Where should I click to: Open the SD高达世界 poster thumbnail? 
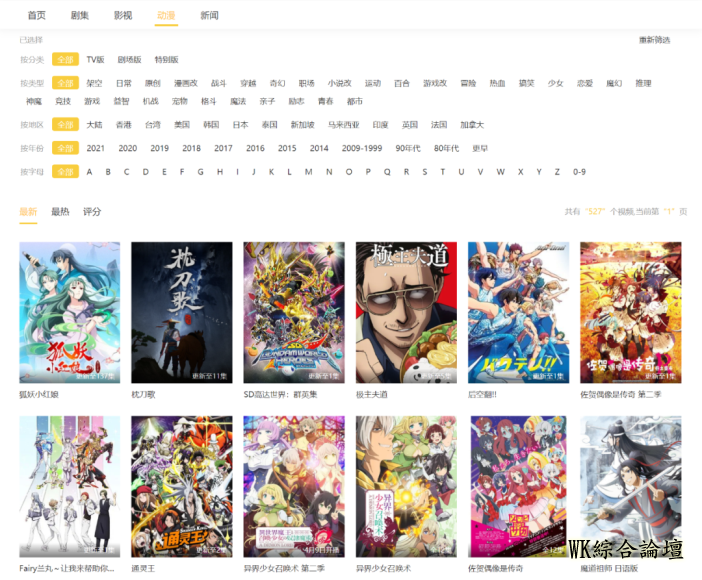(x=294, y=313)
